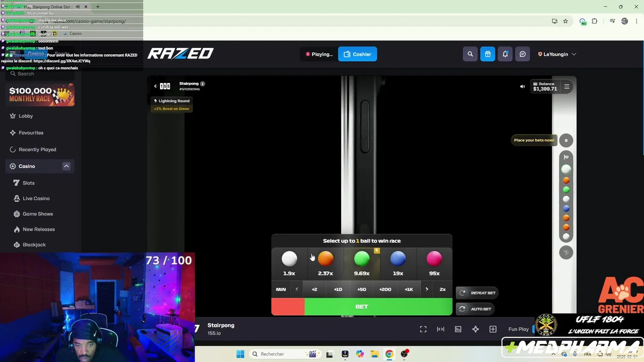Viewport: 644px width, 362px height.
Task: Open the rewards gift icon
Action: (x=488, y=54)
